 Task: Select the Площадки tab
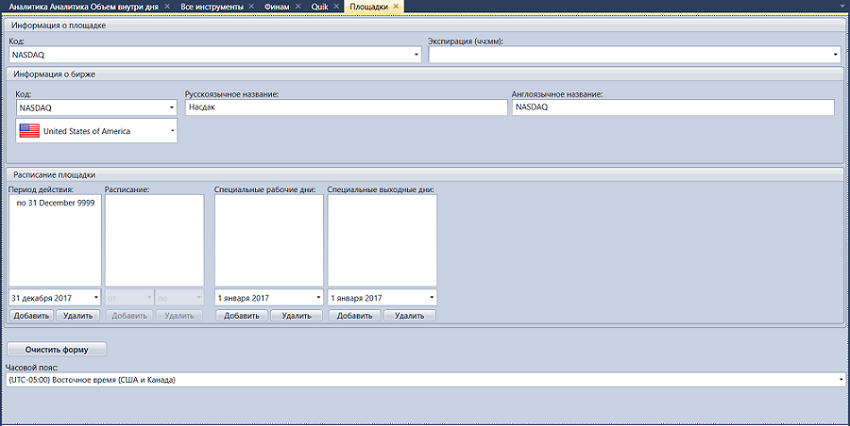[369, 7]
